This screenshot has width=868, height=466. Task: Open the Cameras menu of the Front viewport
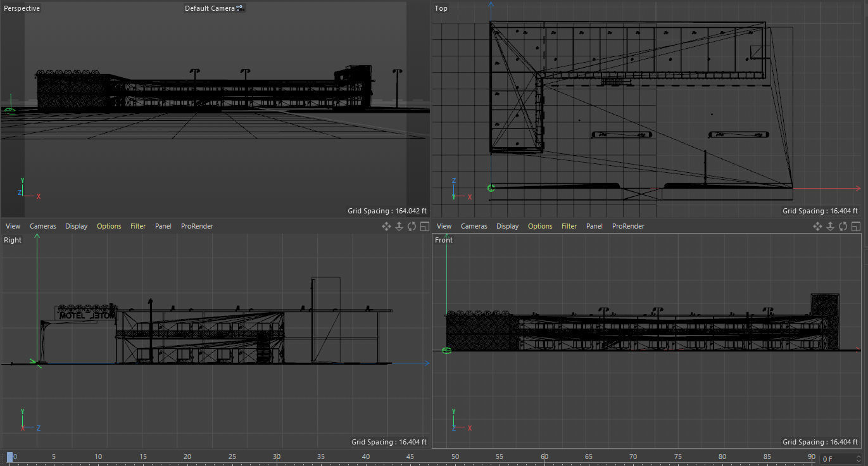click(474, 226)
